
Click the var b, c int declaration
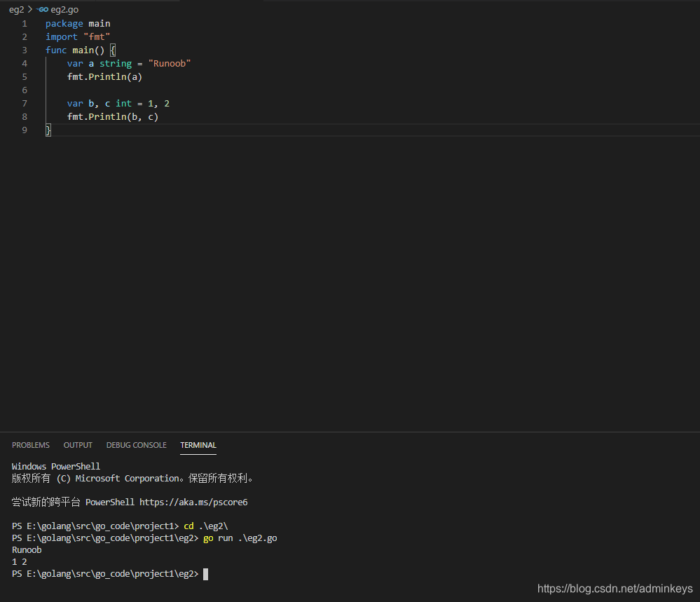pyautogui.click(x=98, y=103)
